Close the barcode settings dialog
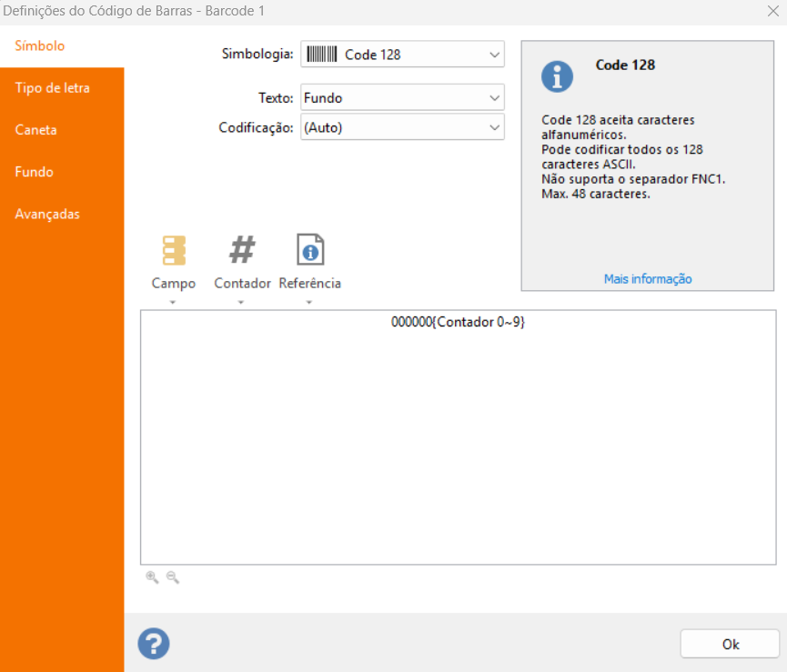Image resolution: width=787 pixels, height=672 pixels. [x=772, y=13]
